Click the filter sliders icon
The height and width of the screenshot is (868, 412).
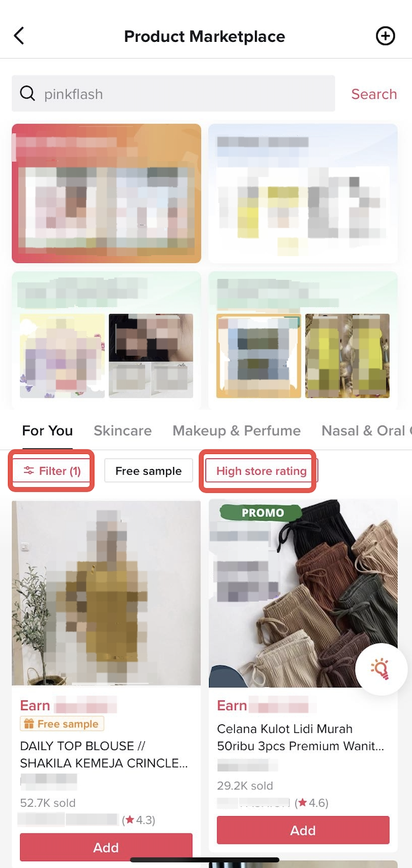coord(29,471)
